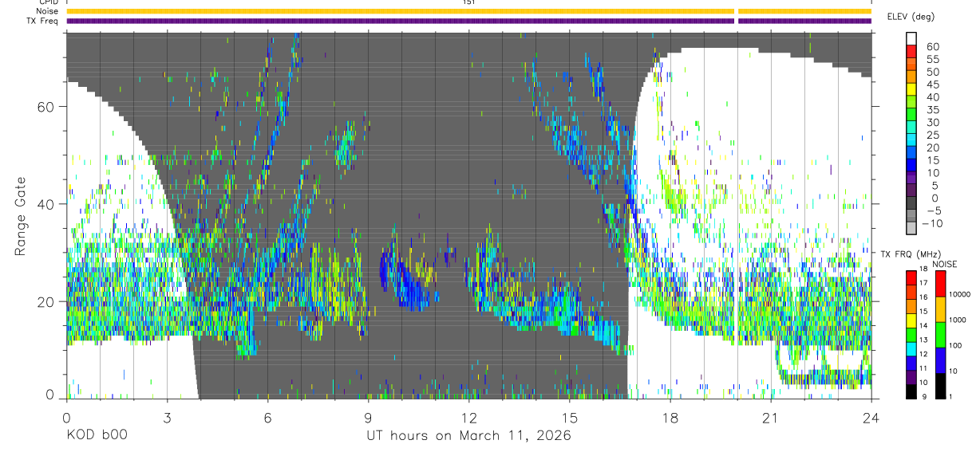Click the 'Noise' row label at top left
This screenshot has height=452, width=980.
click(47, 11)
